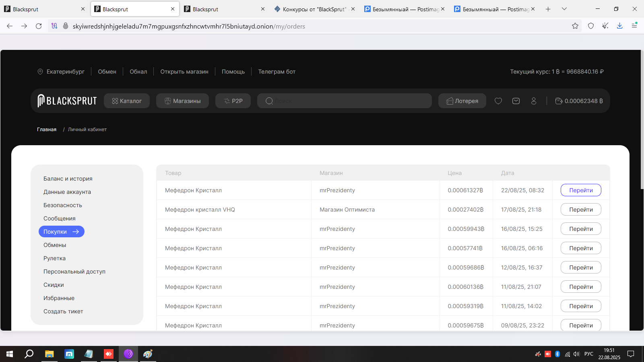
Task: Focus the site search field
Action: point(345,101)
